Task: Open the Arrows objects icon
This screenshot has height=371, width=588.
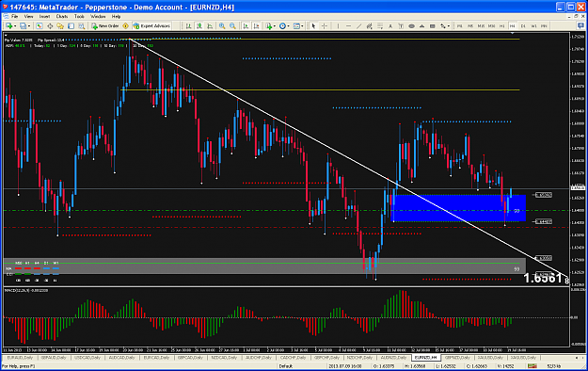Action: (442, 26)
